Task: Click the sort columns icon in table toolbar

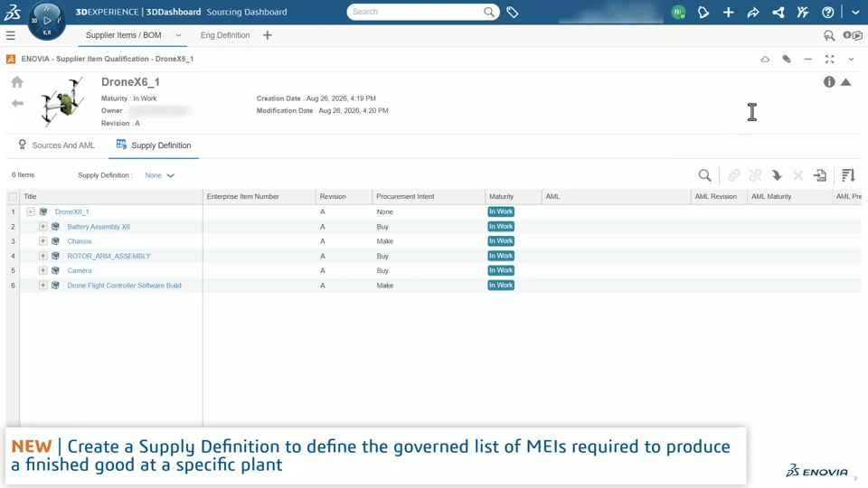Action: pyautogui.click(x=848, y=175)
